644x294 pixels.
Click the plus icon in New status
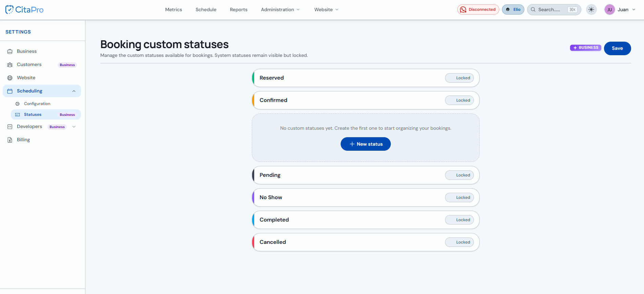(x=352, y=144)
